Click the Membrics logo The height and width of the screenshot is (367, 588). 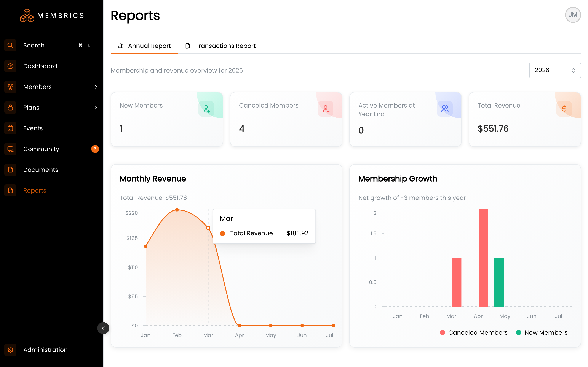(52, 16)
